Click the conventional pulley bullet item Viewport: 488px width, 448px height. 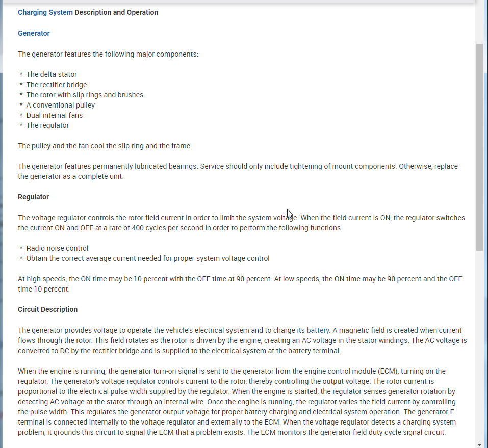pos(60,105)
